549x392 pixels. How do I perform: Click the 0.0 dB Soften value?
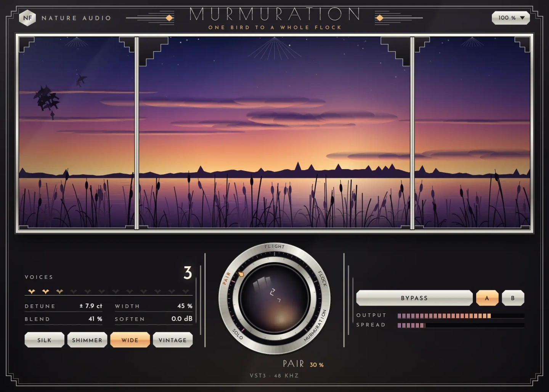[182, 319]
